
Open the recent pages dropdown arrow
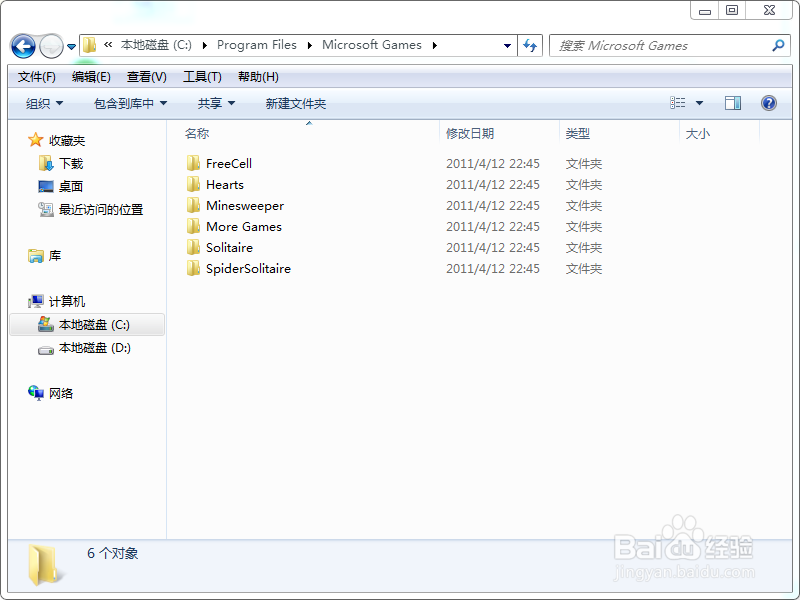[x=71, y=46]
